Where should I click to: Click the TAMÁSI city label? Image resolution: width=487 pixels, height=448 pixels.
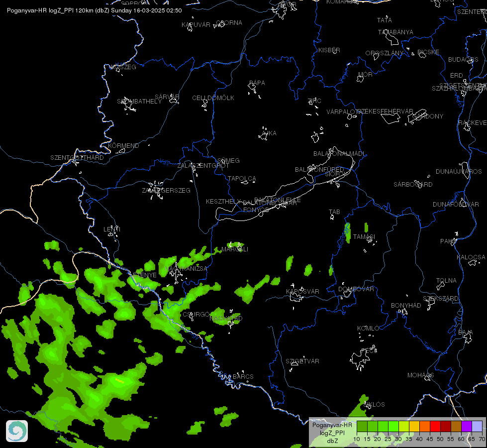[364, 237]
